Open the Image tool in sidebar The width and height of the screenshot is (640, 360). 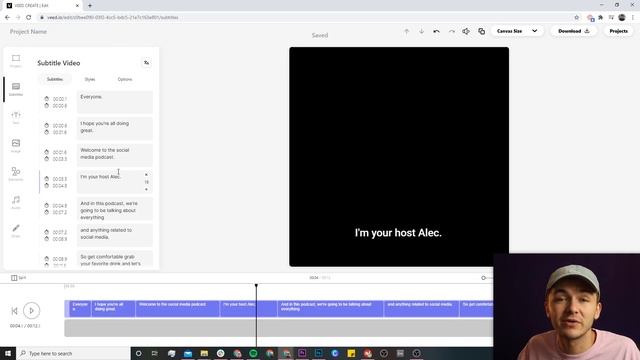[16, 146]
